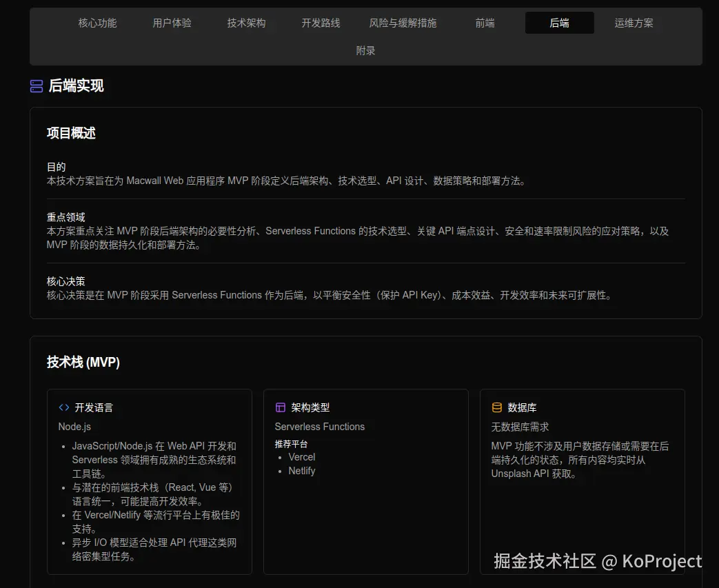Open the 风险与缓解措施 tab
The image size is (719, 588).
tap(403, 23)
